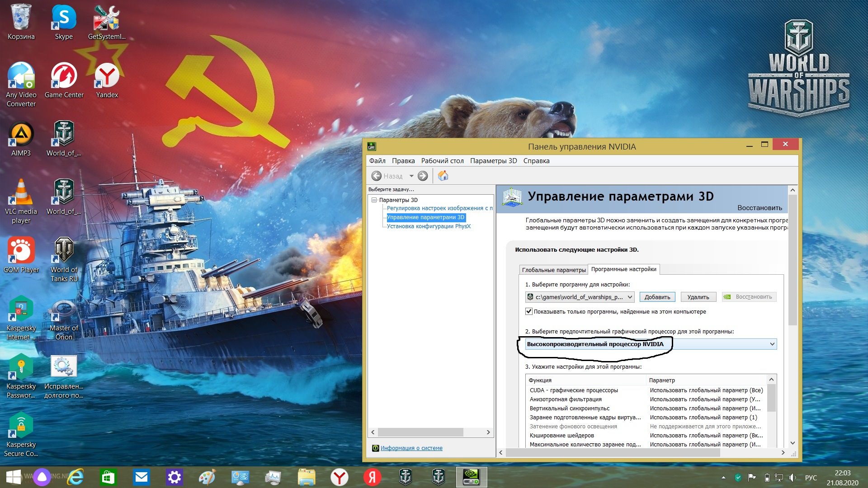
Task: Select Управление параметрами 3D tree item
Action: 426,217
